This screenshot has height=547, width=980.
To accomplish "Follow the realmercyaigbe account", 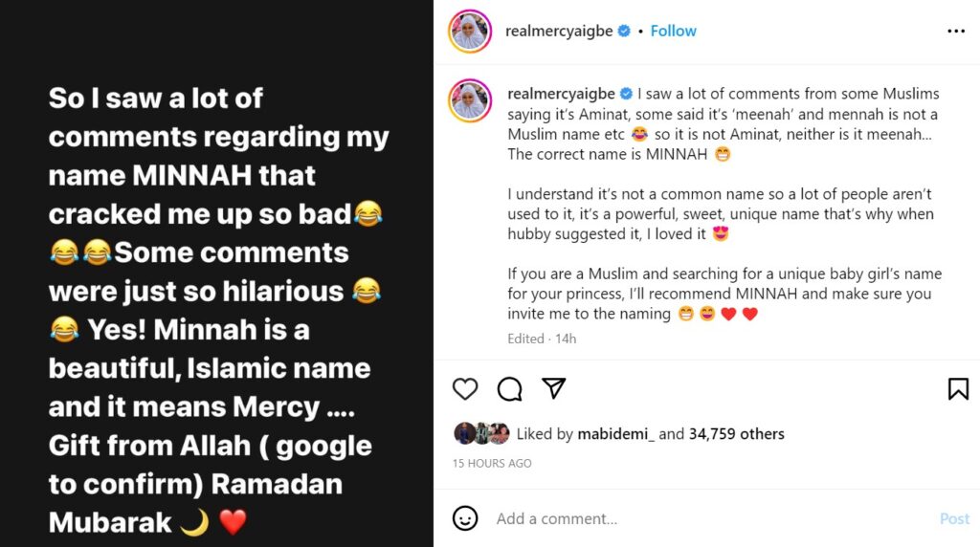I will click(x=673, y=31).
